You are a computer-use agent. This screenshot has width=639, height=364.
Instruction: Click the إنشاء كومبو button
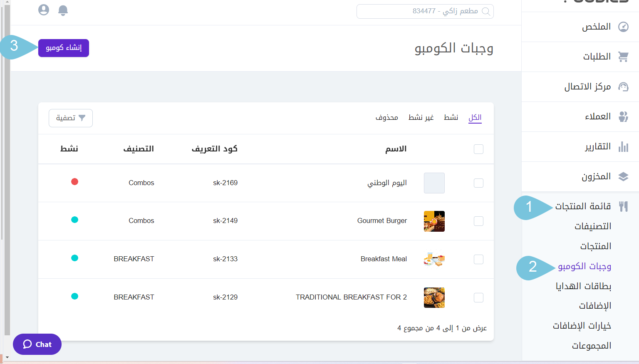64,48
